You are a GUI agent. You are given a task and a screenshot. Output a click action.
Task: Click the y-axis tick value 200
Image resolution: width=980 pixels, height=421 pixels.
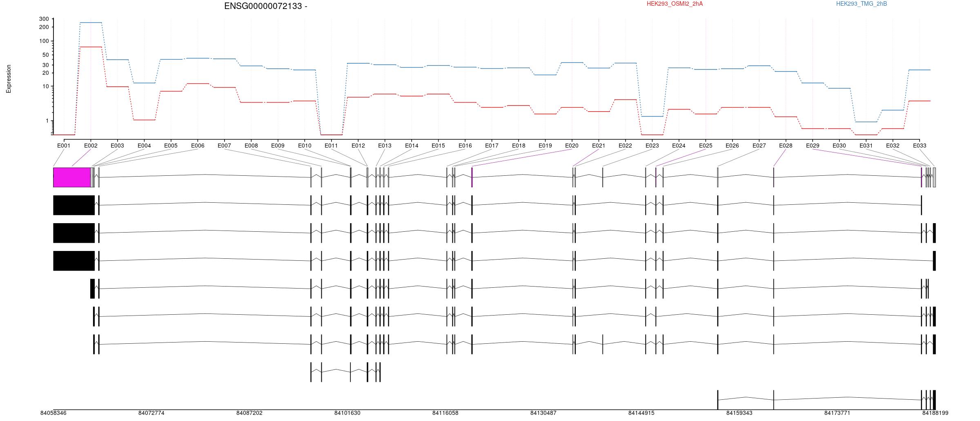[x=44, y=27]
